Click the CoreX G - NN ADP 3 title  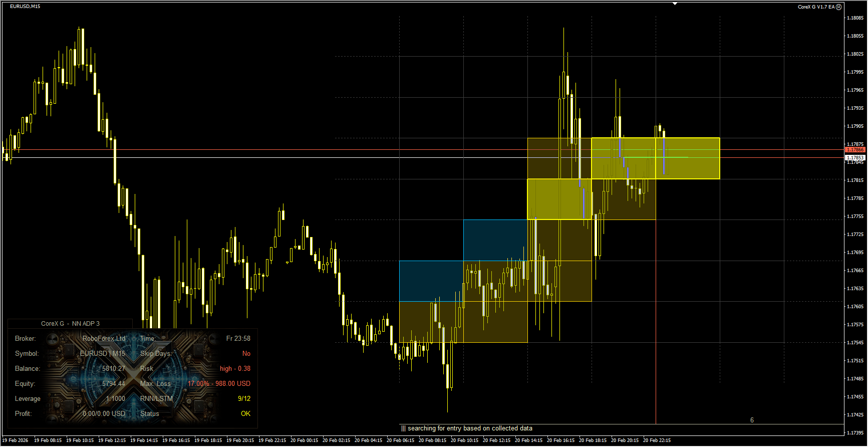coord(70,324)
